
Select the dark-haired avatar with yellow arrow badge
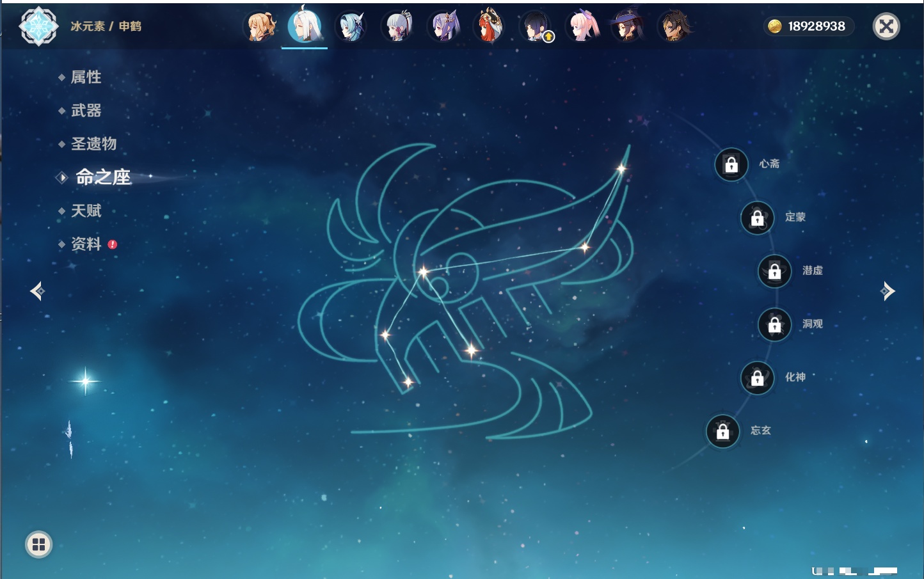click(x=536, y=26)
